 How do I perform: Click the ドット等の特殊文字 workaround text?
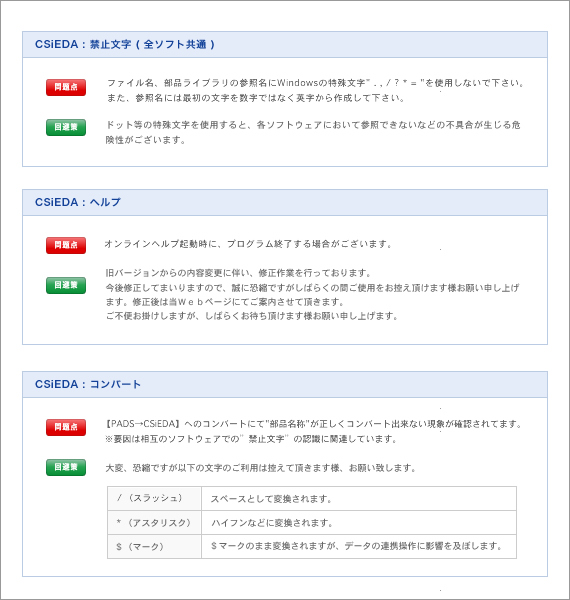[x=313, y=132]
